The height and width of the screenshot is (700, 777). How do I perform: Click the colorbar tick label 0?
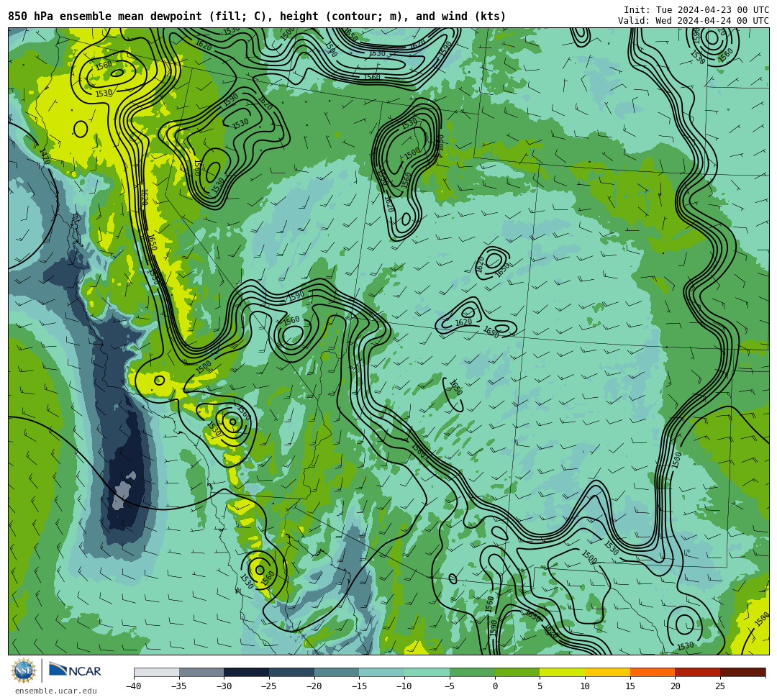coord(495,686)
